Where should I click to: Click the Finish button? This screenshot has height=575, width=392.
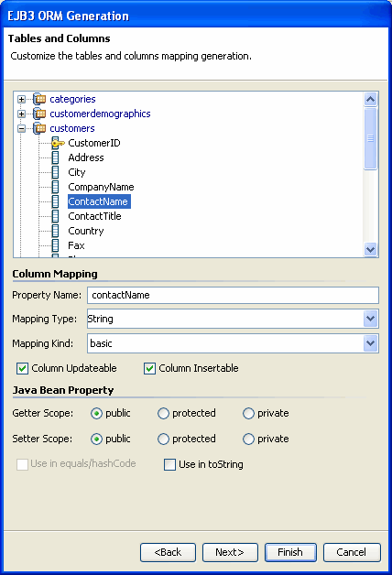[290, 552]
